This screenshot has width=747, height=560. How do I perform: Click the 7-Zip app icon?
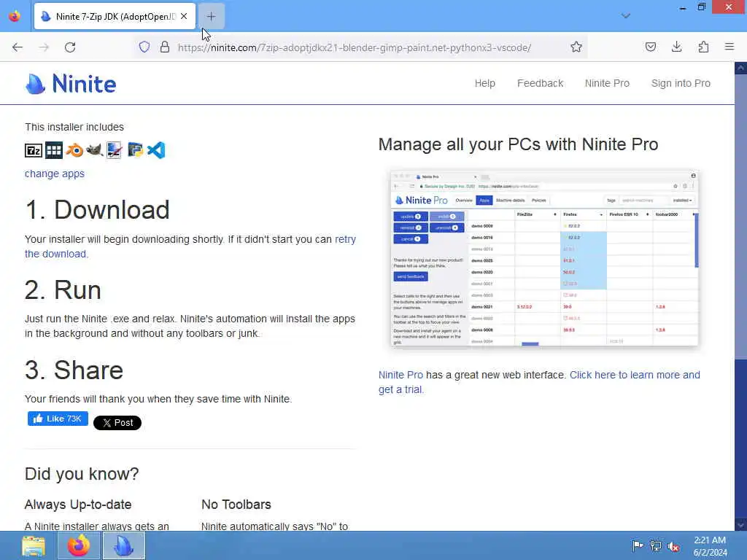coord(34,150)
